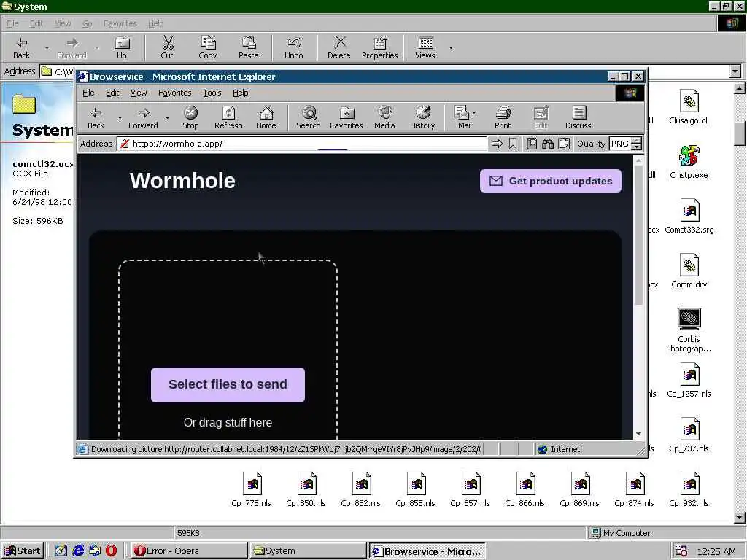Click the bookmark ribbon icon by address bar
The image size is (747, 560).
pyautogui.click(x=513, y=144)
